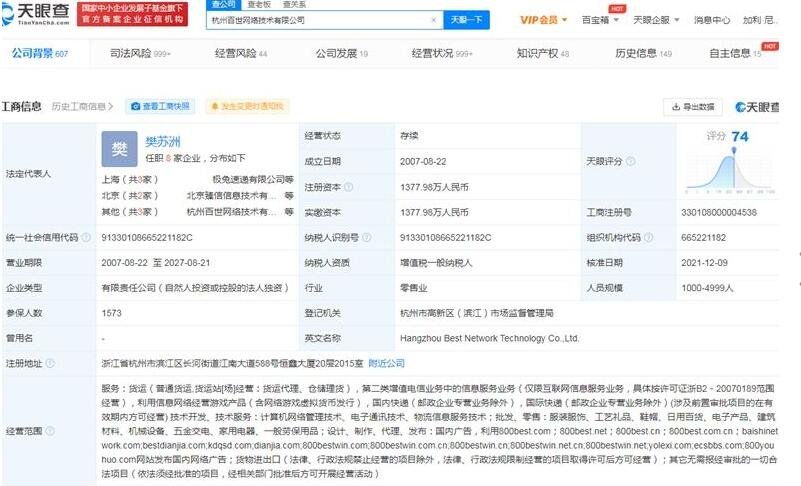This screenshot has width=801, height=486.
Task: Switch to 知识产权 tab
Action: 543,53
